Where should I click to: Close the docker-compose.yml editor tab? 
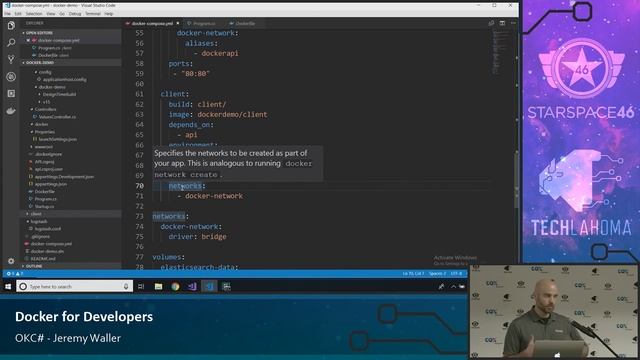click(x=178, y=23)
